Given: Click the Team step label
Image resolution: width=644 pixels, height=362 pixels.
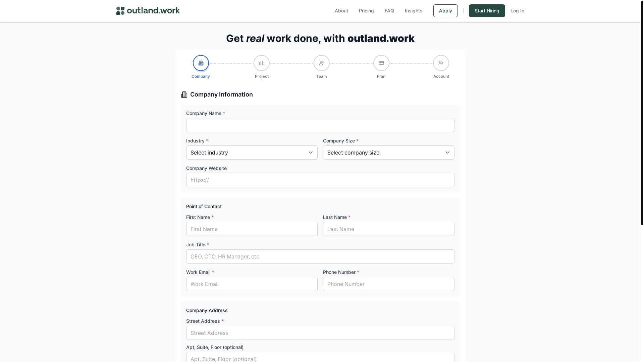Looking at the screenshot, I should (x=322, y=76).
